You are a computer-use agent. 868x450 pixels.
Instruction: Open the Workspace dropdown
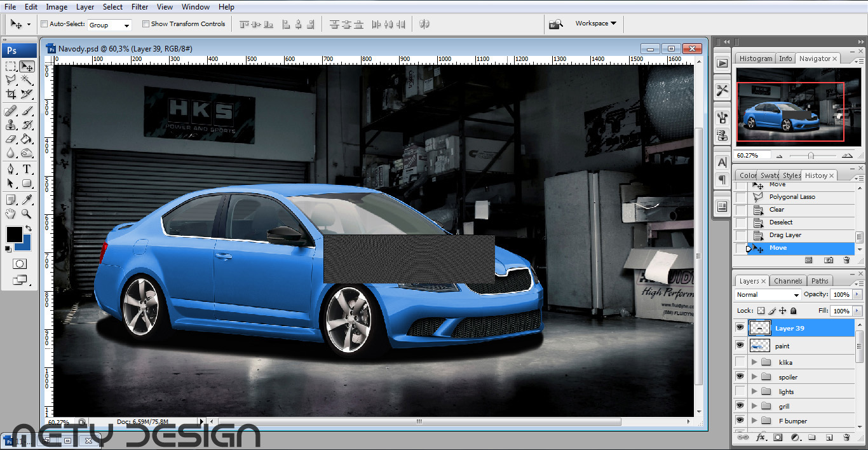(595, 24)
